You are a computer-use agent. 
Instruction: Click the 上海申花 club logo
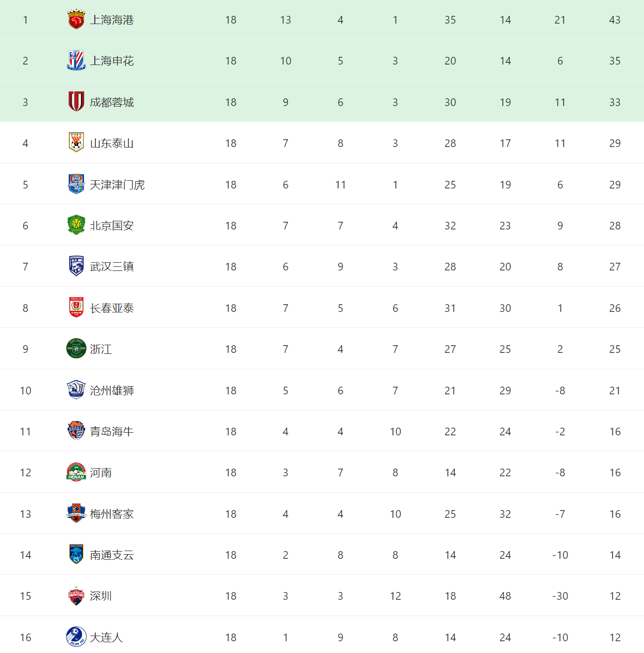coord(76,60)
